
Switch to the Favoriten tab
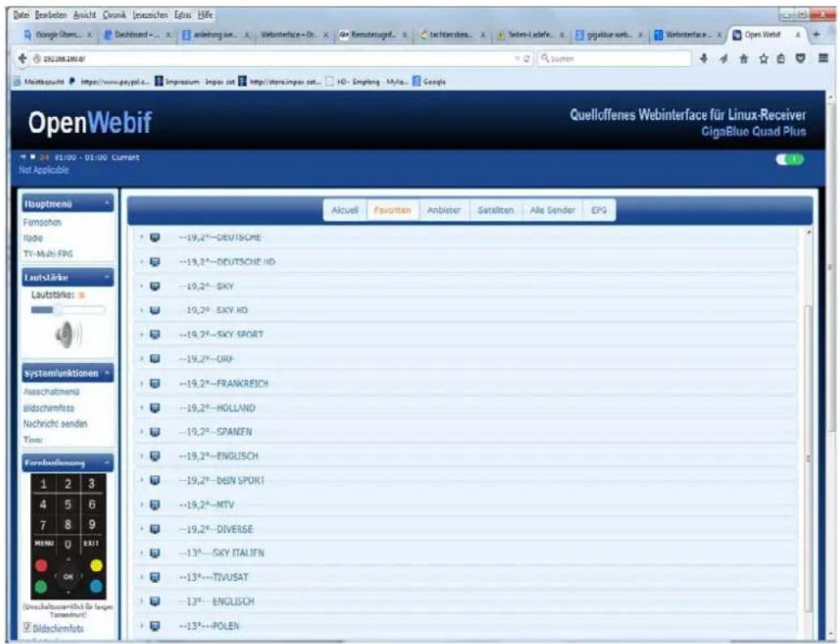pyautogui.click(x=392, y=210)
